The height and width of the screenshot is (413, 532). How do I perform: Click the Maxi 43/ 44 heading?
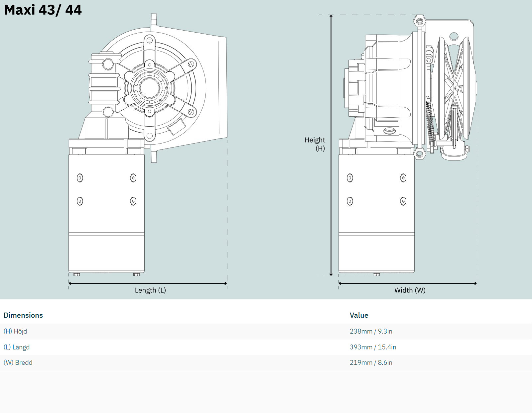43,10
